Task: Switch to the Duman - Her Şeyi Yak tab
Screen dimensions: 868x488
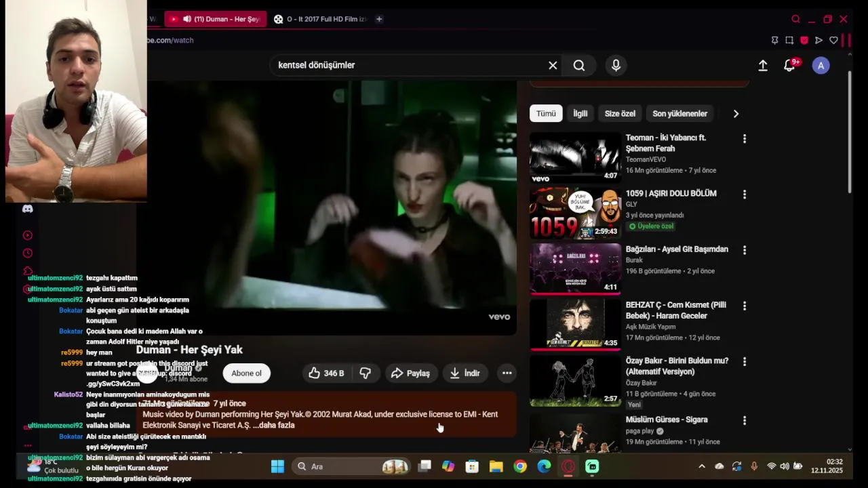Action: (216, 19)
